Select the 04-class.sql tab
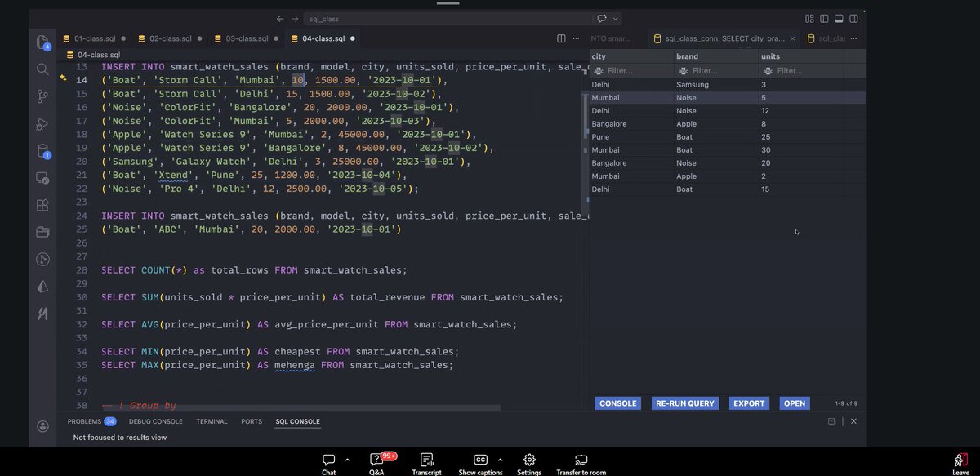Screen dimensions: 980x476 pos(323,38)
